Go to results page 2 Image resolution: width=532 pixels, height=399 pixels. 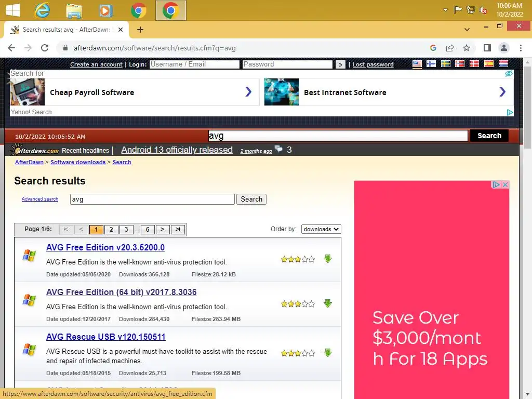111,230
